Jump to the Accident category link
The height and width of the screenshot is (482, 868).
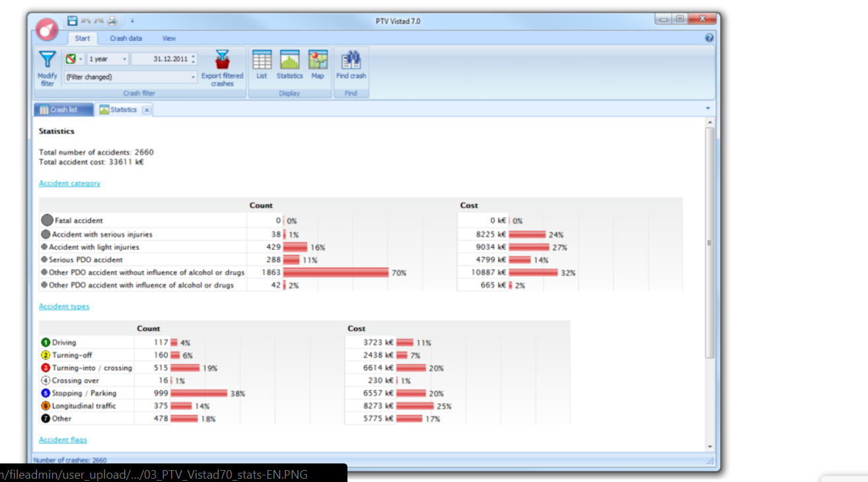[69, 183]
